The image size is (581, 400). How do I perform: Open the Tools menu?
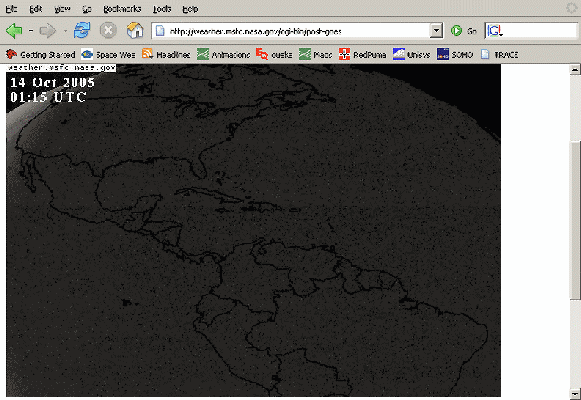162,9
